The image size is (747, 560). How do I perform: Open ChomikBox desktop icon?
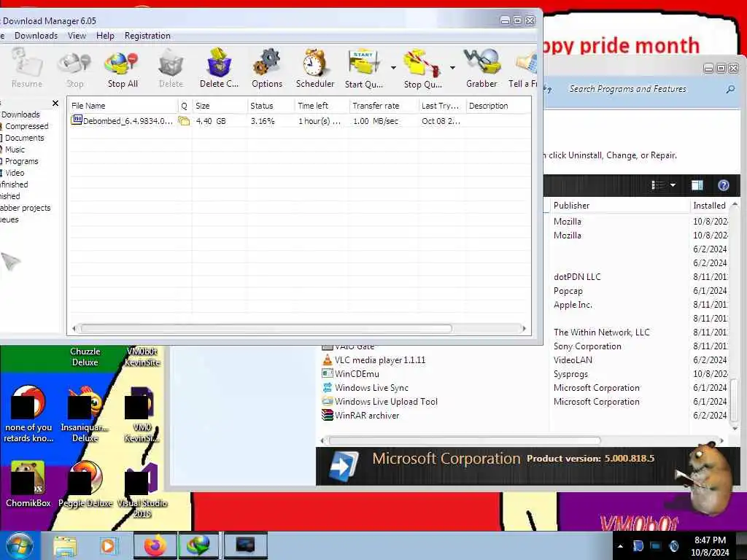(x=28, y=483)
